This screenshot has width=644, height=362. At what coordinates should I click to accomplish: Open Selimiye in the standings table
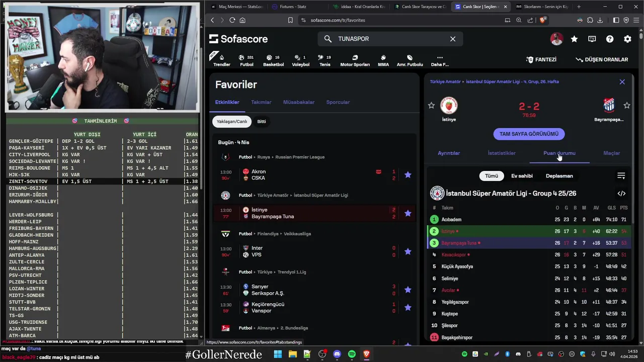point(450,279)
